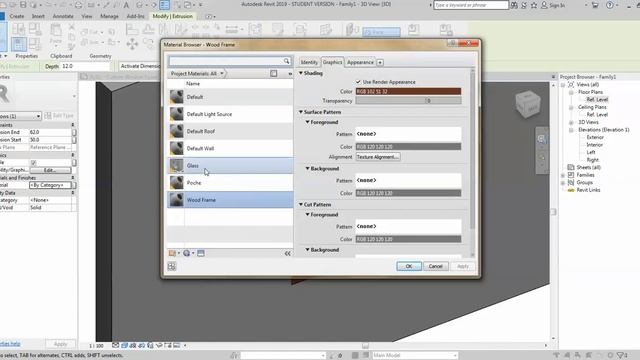Screen dimensions: 640x360
Task: Click the star favorites icon in title bar
Action: (534, 5)
